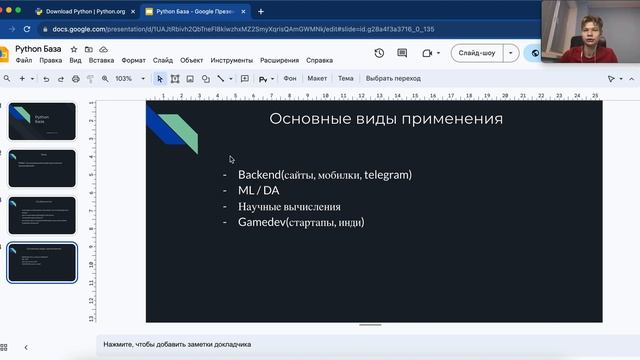Undo the last action

click(46, 79)
